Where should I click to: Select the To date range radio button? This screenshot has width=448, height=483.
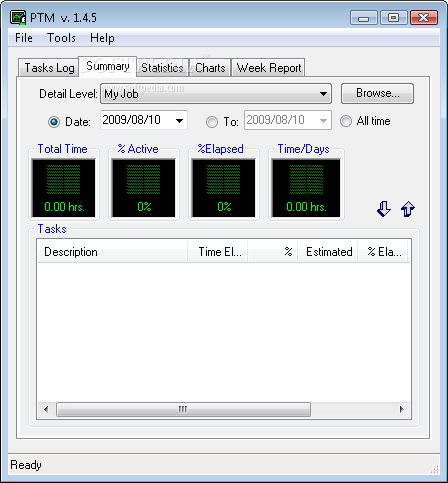[x=212, y=122]
